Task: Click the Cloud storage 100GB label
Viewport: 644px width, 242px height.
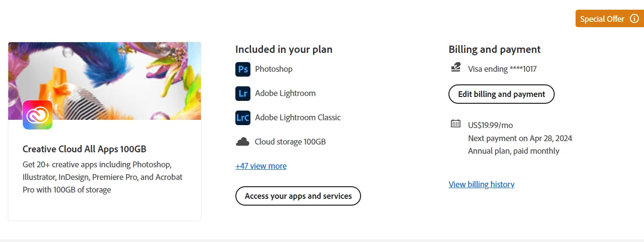Action: point(290,142)
